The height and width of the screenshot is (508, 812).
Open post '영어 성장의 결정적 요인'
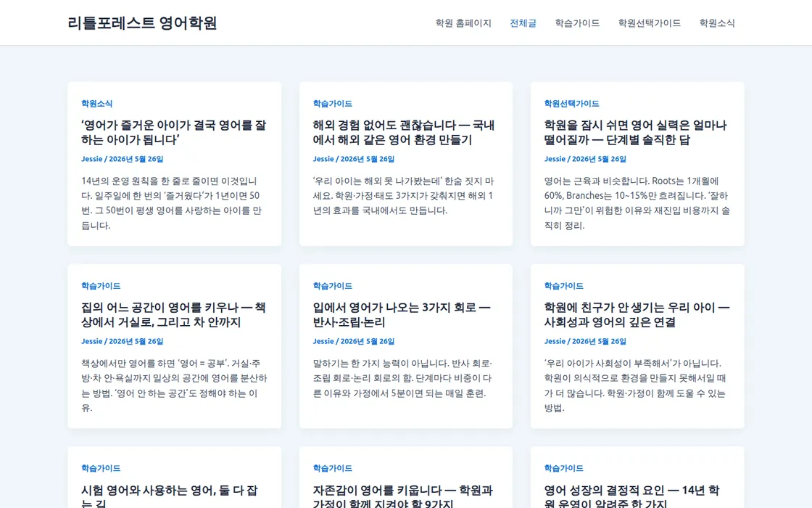631,496
